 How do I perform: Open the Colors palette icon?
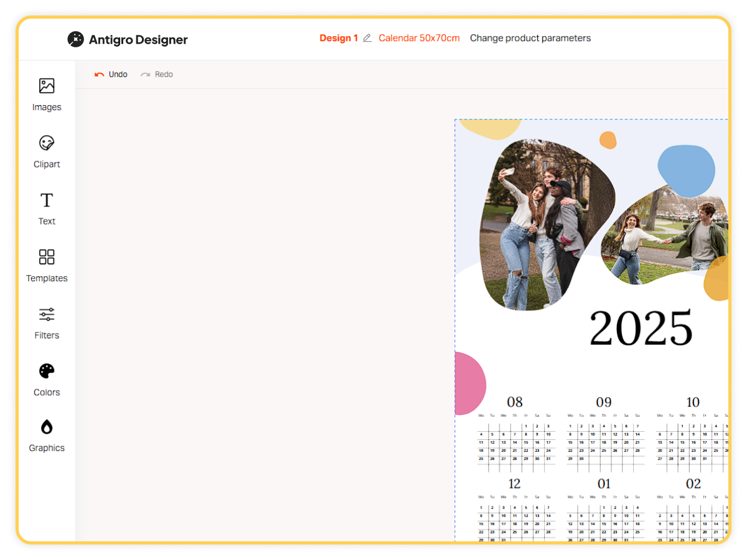click(47, 371)
